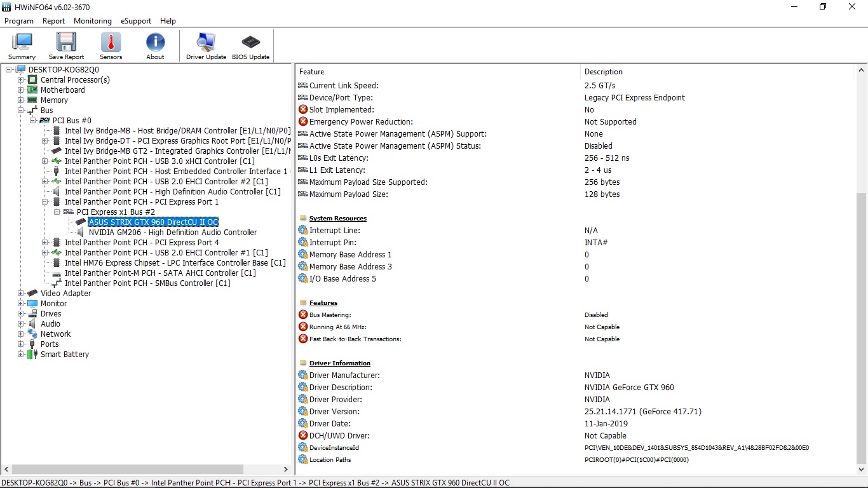This screenshot has width=868, height=488.
Task: Click the Driver Information section heading
Action: click(340, 363)
